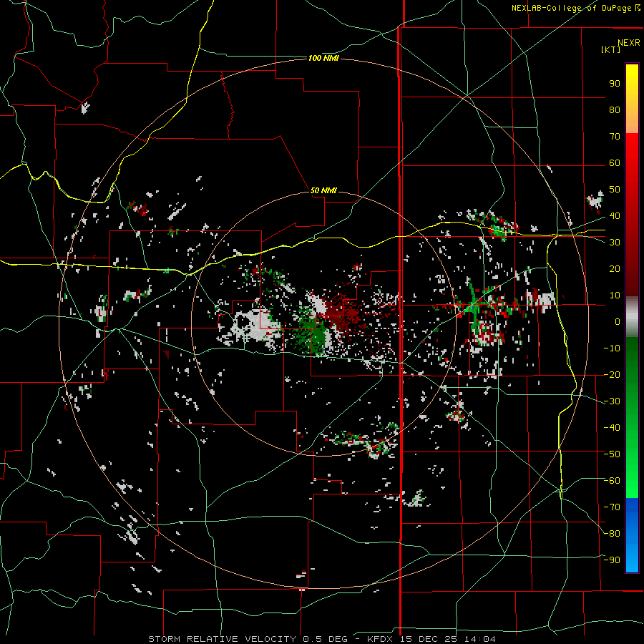Click the 70 value on the velocity scale
Viewport: 644px width, 644px height.
coord(615,137)
